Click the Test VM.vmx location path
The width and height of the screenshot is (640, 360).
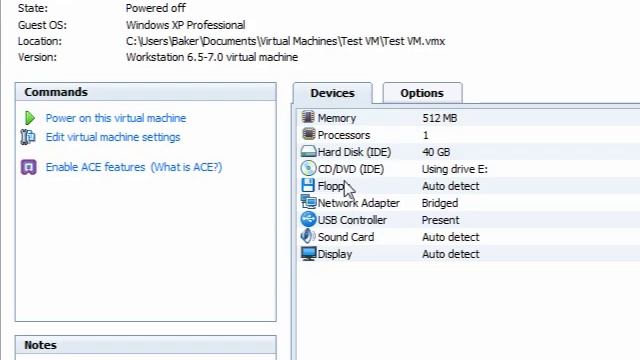coord(285,41)
